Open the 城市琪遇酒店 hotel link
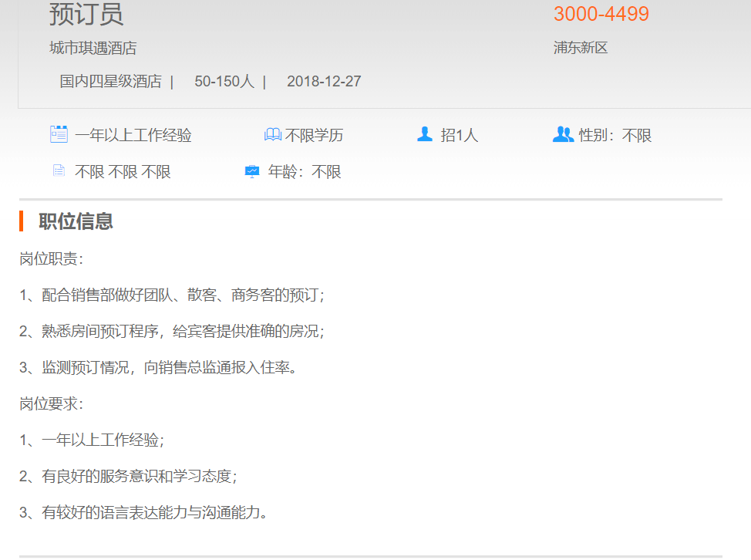This screenshot has height=560, width=751. pyautogui.click(x=93, y=48)
